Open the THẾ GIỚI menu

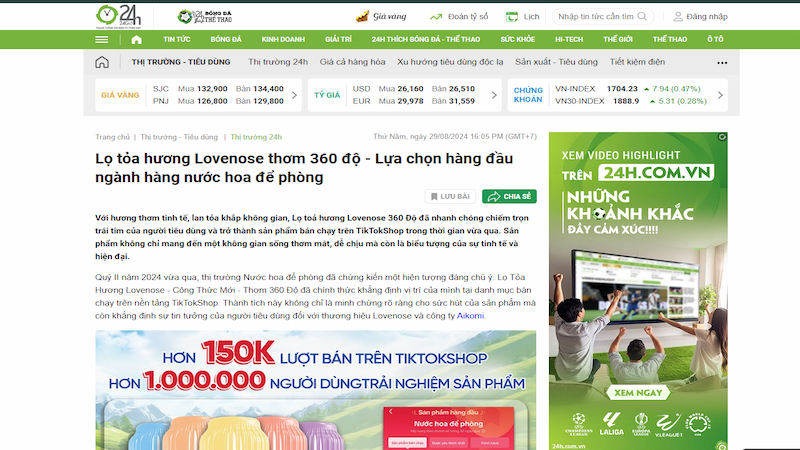point(618,39)
